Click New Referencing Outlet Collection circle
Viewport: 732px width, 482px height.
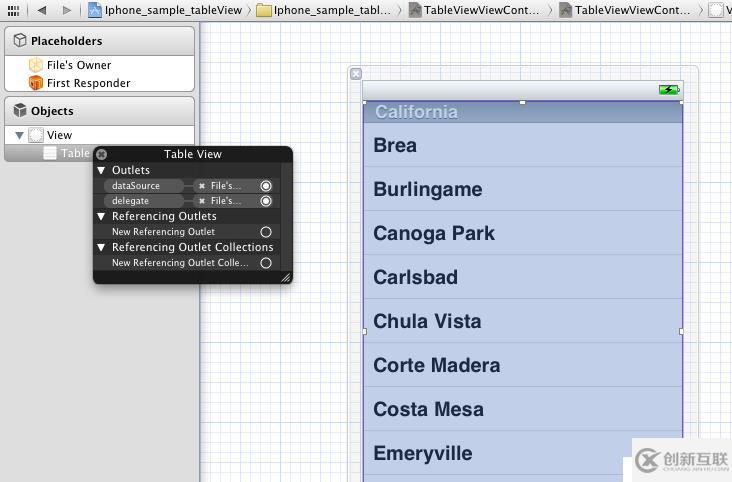click(266, 263)
